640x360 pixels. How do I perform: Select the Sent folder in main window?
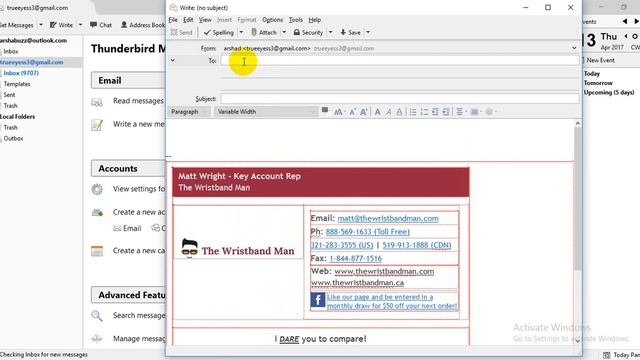pyautogui.click(x=9, y=95)
